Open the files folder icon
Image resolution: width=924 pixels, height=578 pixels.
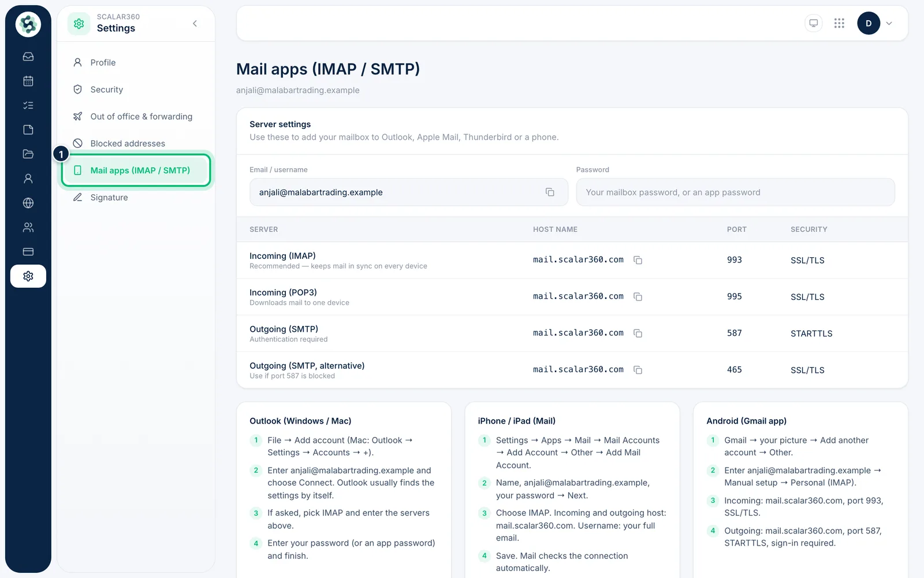(28, 154)
